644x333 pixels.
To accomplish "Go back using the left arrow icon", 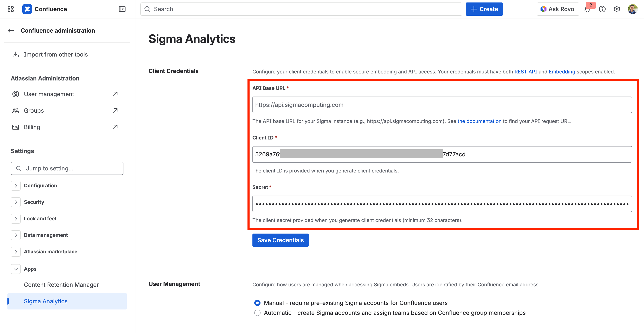I will tap(11, 31).
